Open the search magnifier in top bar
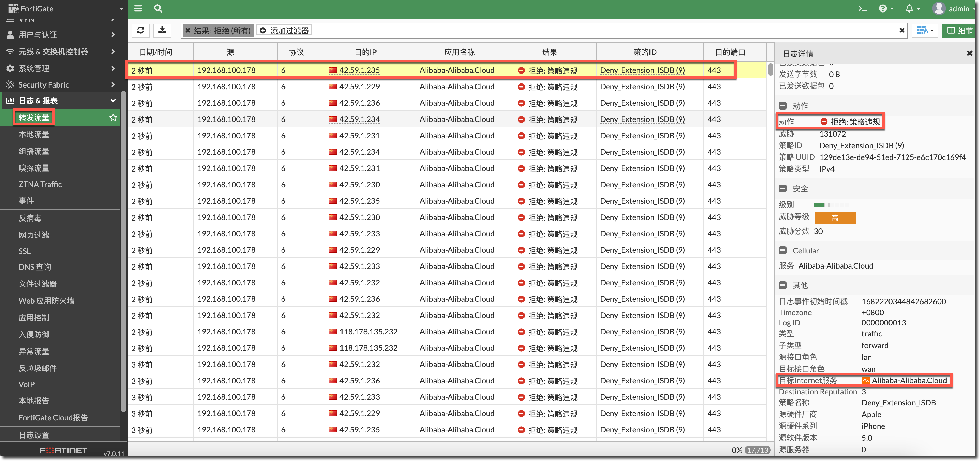The width and height of the screenshot is (980, 461). tap(158, 8)
